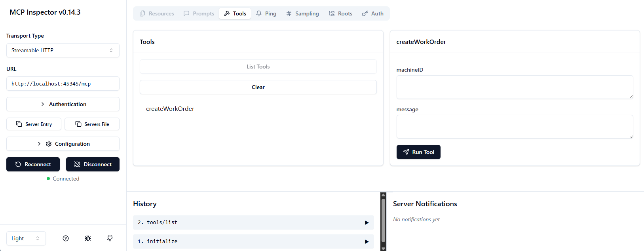
Task: Click the MCP Inspector v0.14.3 title
Action: click(x=45, y=12)
